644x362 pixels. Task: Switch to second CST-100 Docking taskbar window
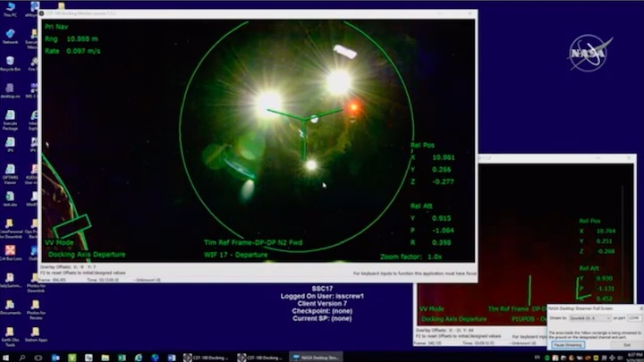coord(261,358)
